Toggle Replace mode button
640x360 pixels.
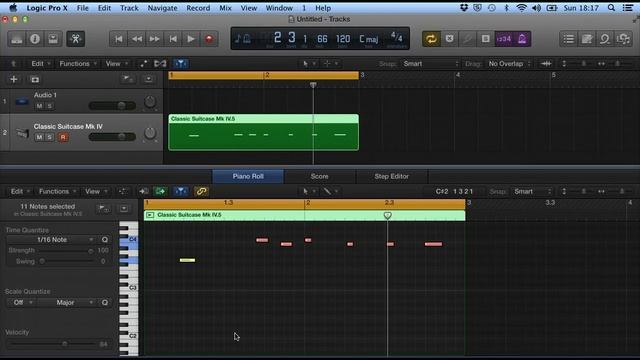449,39
